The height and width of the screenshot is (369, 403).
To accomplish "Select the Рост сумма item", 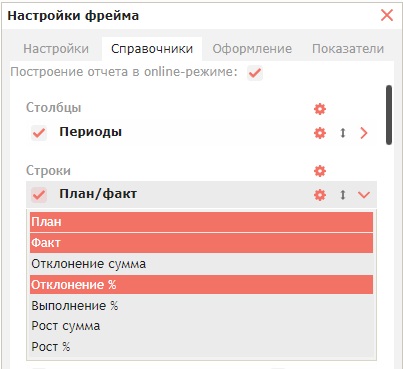I will [201, 326].
